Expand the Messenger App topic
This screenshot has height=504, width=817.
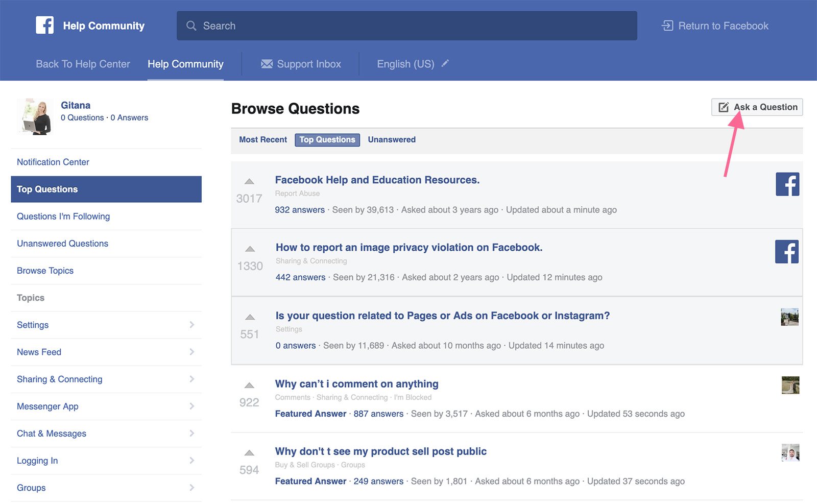pyautogui.click(x=192, y=406)
